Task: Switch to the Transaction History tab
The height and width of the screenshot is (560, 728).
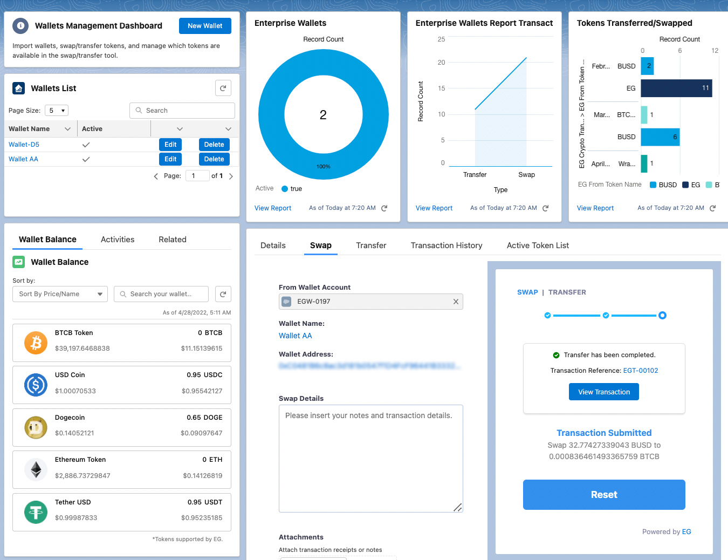Action: tap(447, 245)
